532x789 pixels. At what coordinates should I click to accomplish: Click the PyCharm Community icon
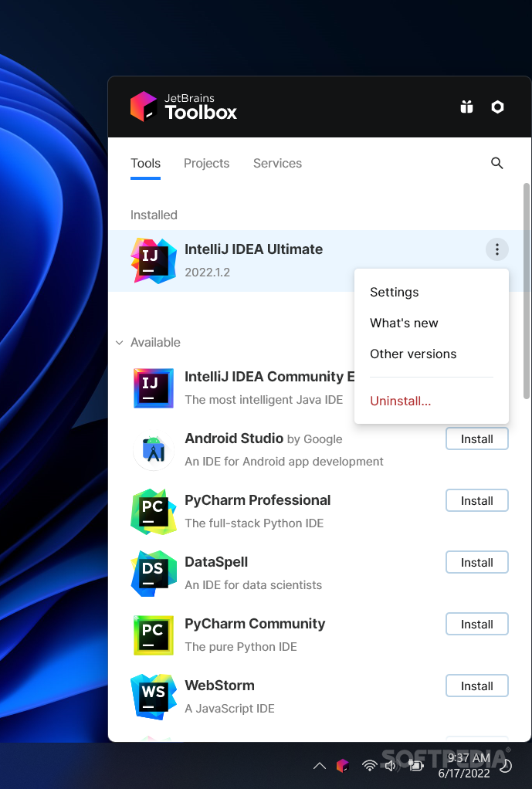tap(154, 635)
